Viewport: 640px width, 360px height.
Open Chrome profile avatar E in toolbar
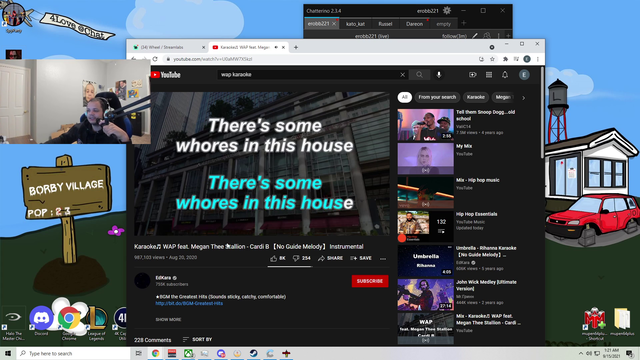tap(527, 59)
